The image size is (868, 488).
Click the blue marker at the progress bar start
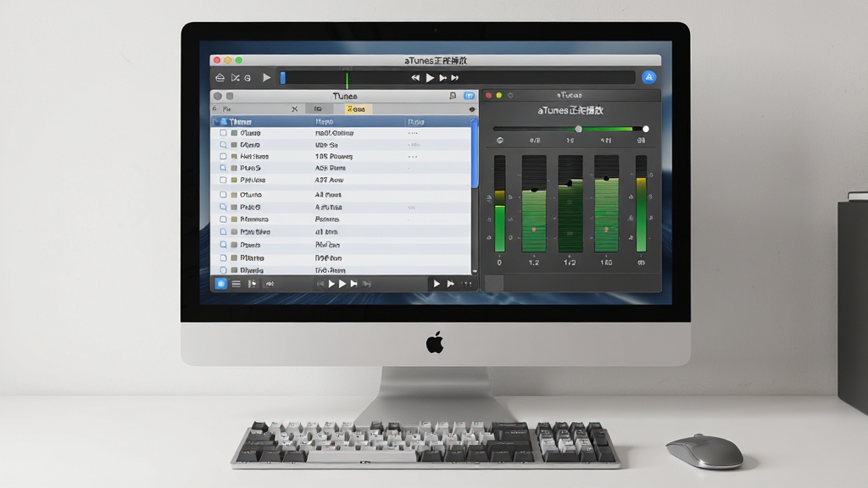(283, 78)
